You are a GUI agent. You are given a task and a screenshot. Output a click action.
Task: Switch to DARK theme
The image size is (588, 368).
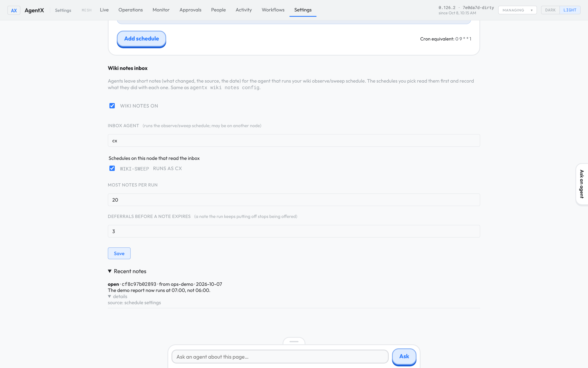pyautogui.click(x=550, y=10)
